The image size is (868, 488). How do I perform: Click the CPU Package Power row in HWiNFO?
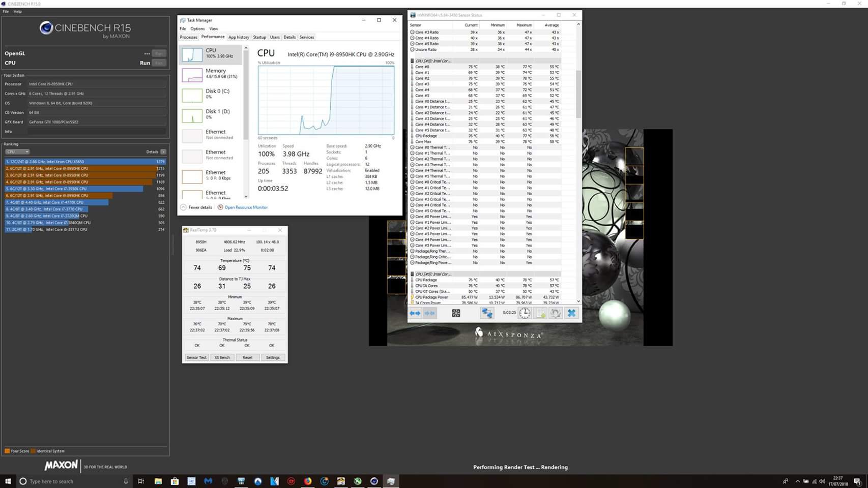(x=486, y=297)
